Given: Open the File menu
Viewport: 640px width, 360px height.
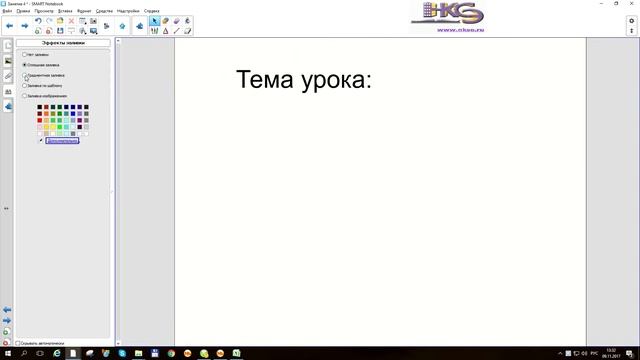Looking at the screenshot, I should [x=7, y=11].
